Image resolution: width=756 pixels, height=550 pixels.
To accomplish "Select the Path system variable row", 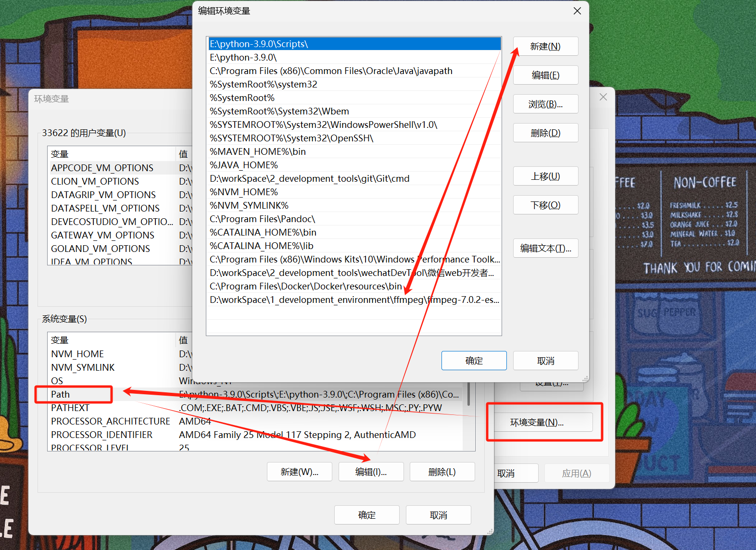I will 61,394.
